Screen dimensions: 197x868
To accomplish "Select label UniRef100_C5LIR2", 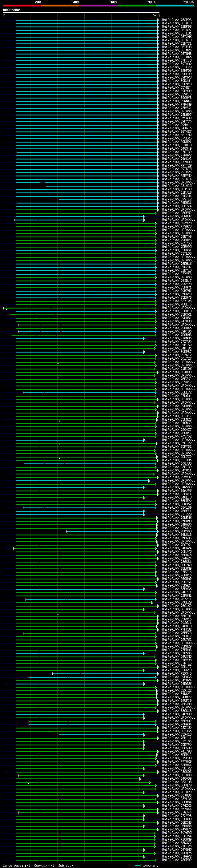I will pyautogui.click(x=177, y=443).
